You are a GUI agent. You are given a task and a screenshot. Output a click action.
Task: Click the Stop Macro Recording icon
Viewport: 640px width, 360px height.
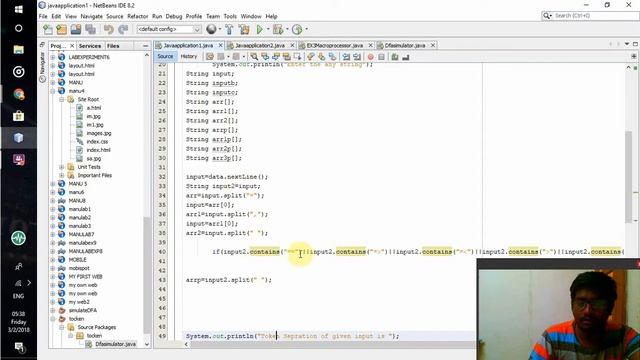click(381, 57)
